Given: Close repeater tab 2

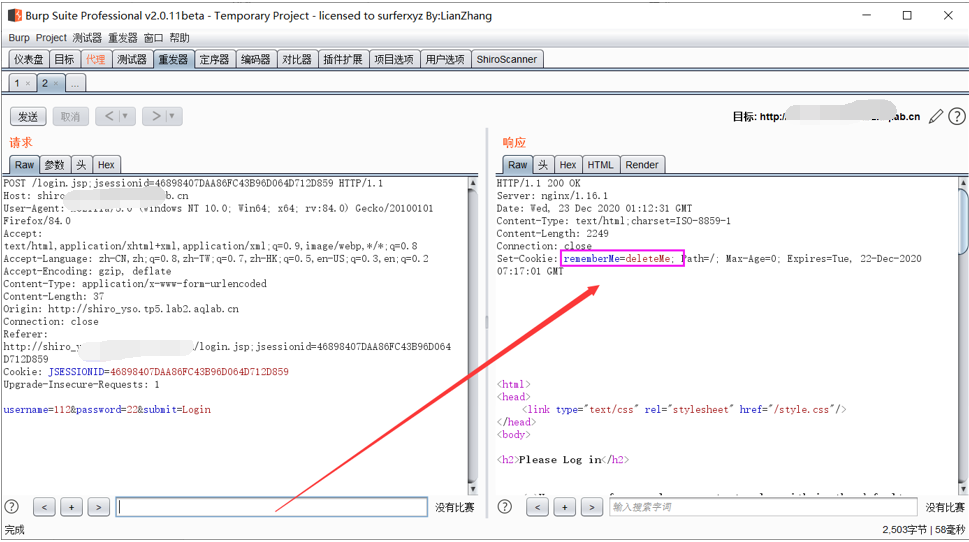Looking at the screenshot, I should [x=56, y=83].
